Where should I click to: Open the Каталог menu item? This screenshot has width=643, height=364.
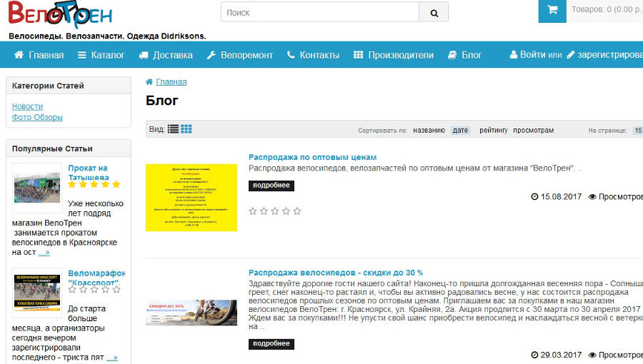pyautogui.click(x=101, y=55)
